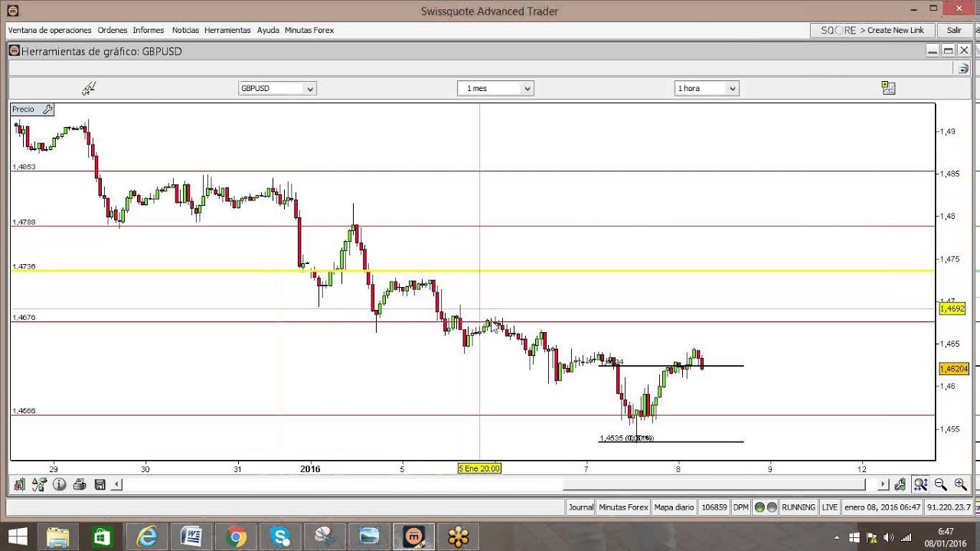
Task: Open Ventana de operaciones menu
Action: tap(50, 30)
